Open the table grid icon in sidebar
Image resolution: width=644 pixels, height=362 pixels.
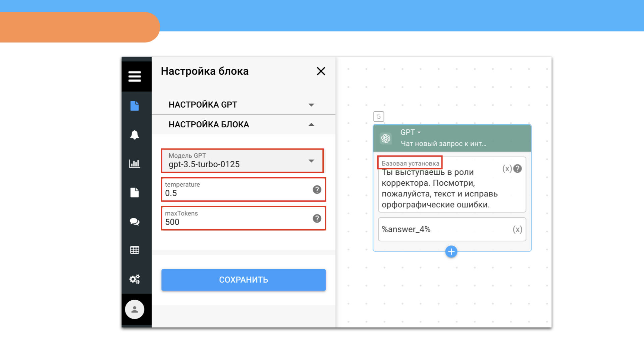[135, 250]
